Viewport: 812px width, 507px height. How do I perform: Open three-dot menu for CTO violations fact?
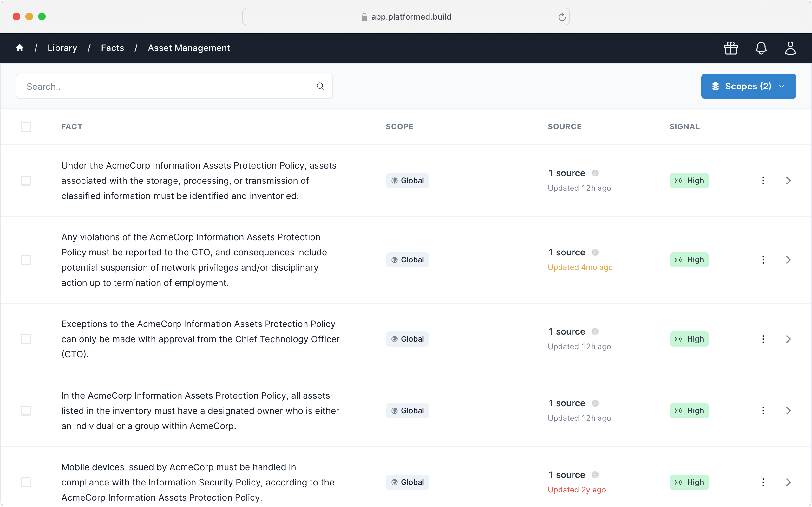[x=763, y=260]
